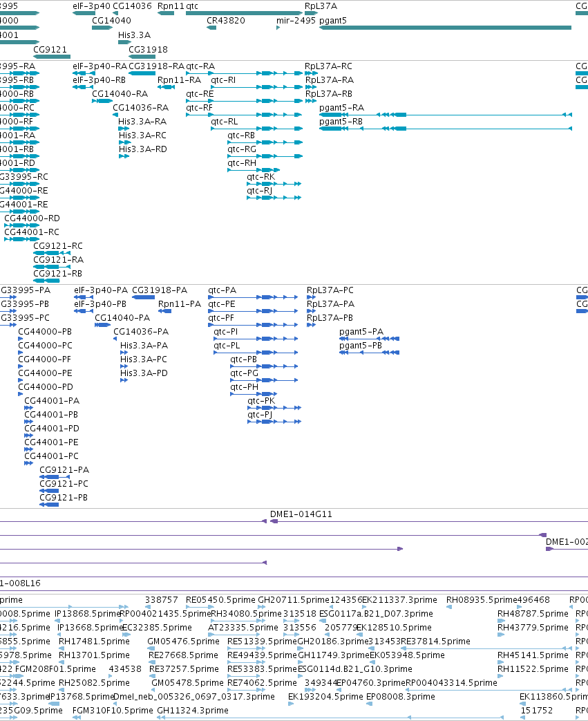588x721 pixels.
Task: Open transcript qtc-RA
Action: [200, 66]
